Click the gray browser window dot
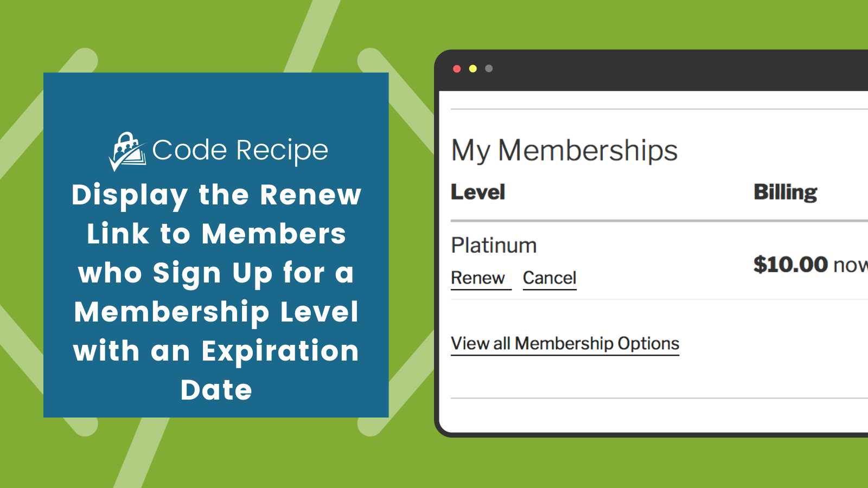This screenshot has height=488, width=868. coord(489,68)
